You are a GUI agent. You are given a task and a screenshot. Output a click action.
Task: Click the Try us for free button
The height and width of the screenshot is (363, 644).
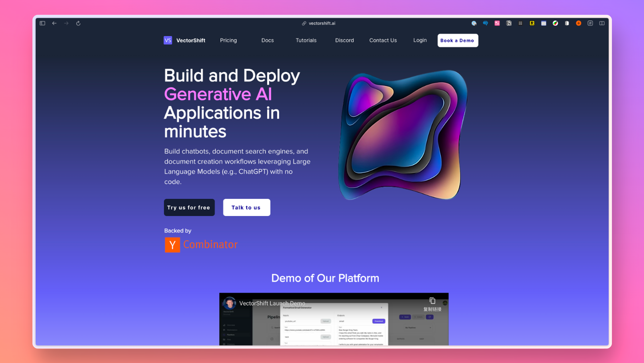189,207
